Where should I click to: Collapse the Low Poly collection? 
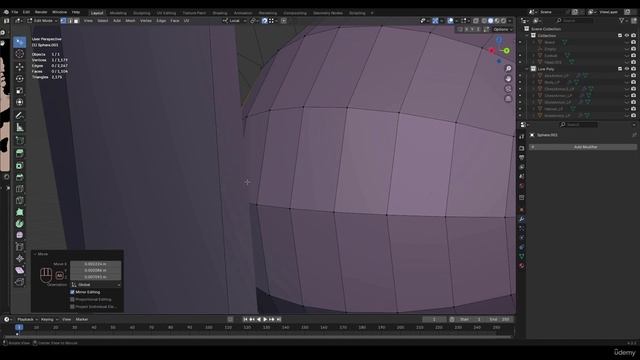point(527,69)
